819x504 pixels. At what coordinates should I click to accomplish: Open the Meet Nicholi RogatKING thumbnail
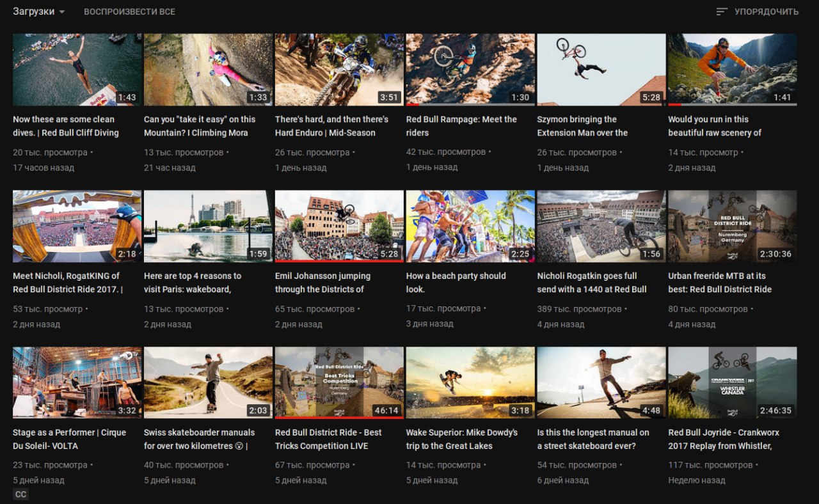click(77, 226)
